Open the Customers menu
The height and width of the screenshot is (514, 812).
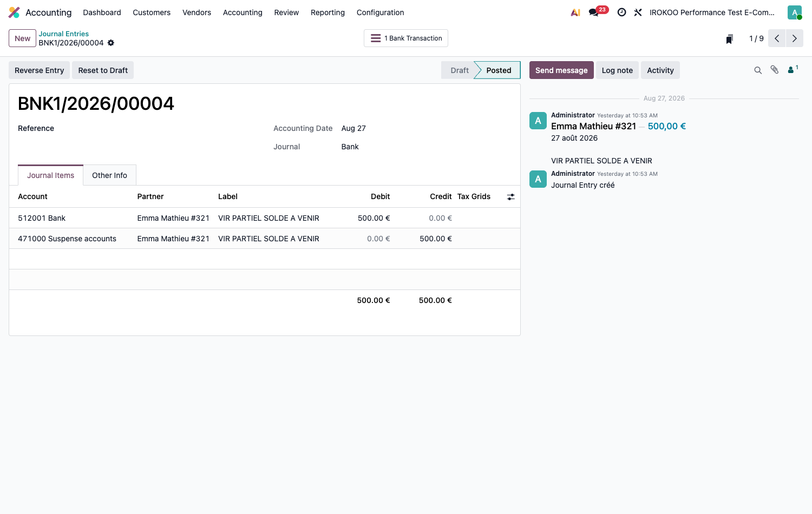pos(152,12)
